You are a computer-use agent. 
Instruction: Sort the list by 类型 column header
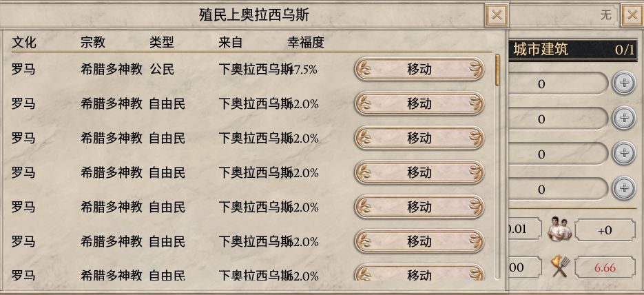(x=161, y=42)
